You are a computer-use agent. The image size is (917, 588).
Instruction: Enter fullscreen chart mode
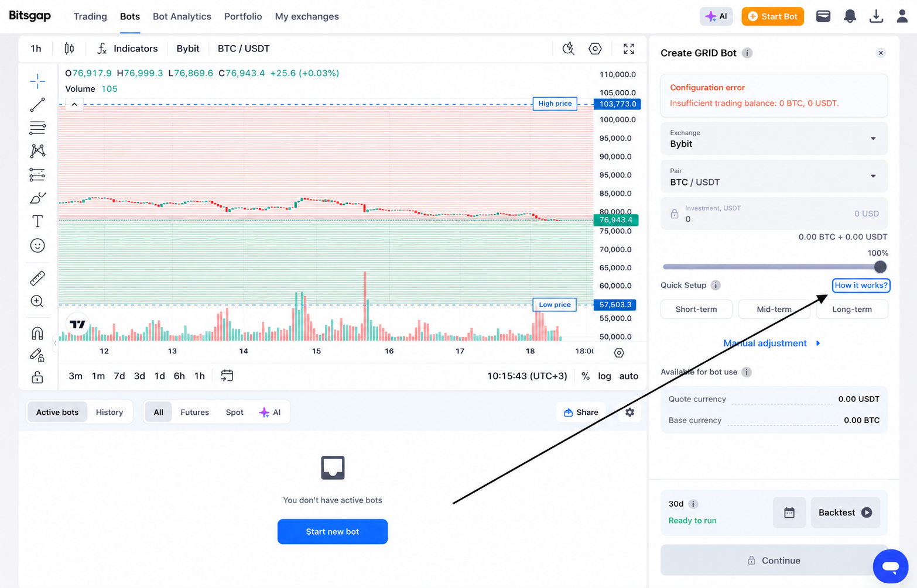coord(629,49)
